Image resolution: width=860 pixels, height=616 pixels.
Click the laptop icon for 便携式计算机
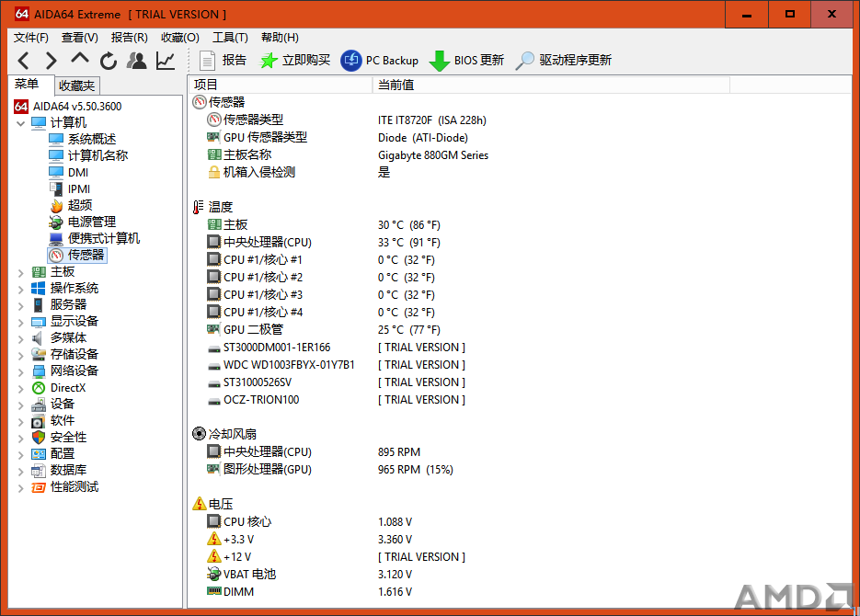point(56,239)
